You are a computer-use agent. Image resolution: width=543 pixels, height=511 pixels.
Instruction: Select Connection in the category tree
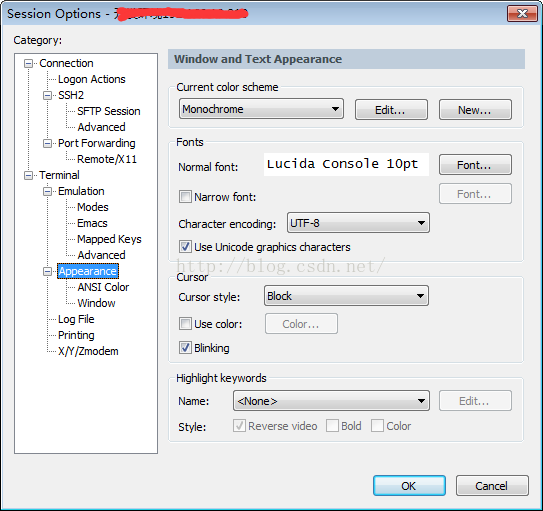click(x=66, y=63)
